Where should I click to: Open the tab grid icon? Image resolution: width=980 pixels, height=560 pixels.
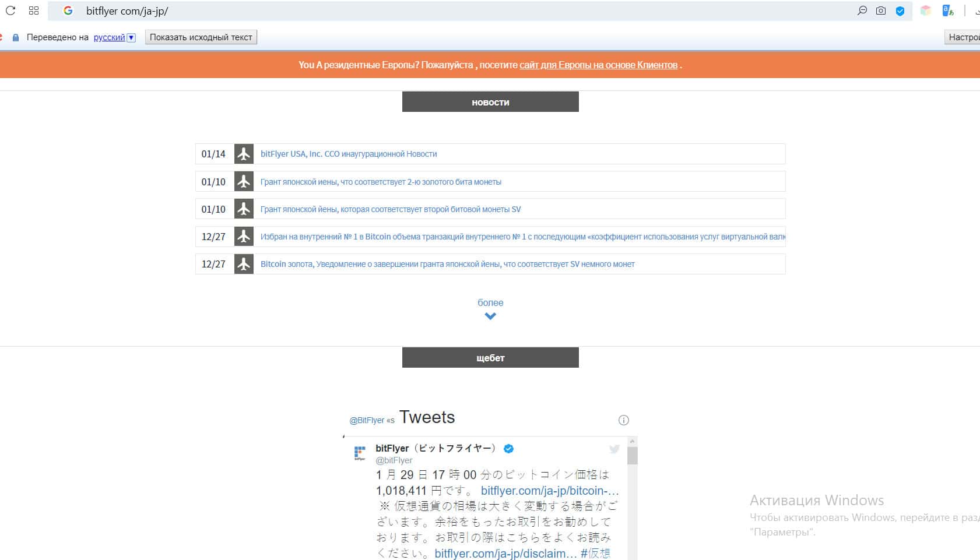pos(34,10)
